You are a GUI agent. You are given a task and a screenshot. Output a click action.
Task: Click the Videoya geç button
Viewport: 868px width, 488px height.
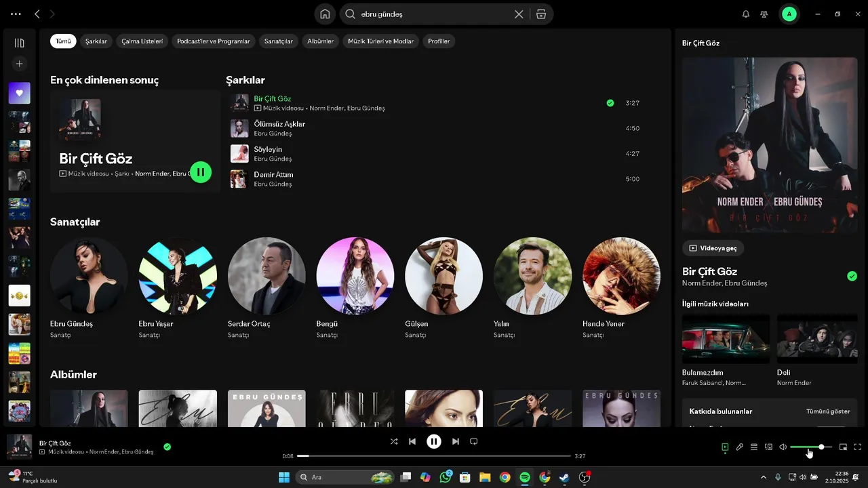[x=713, y=248]
